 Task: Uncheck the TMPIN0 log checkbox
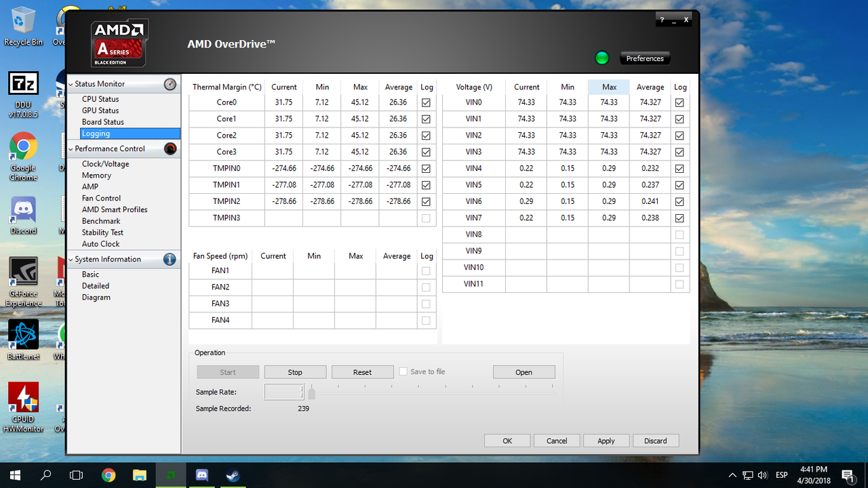[426, 168]
